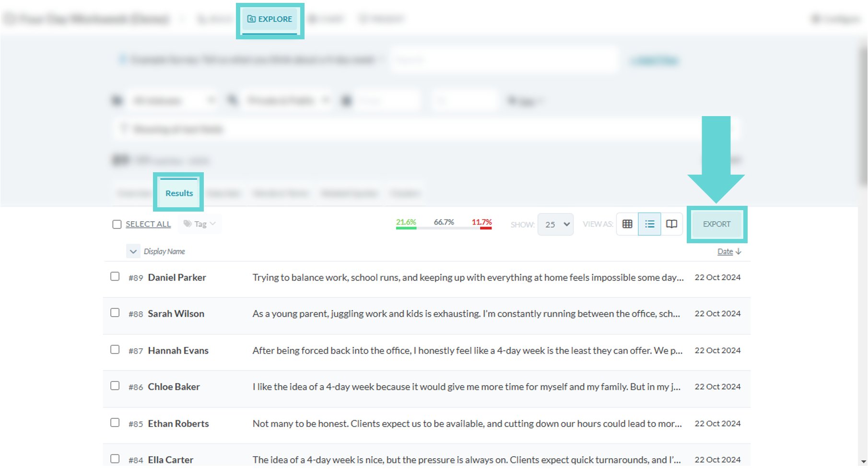Click the green 21.6% positive sentiment bar
The height and width of the screenshot is (474, 868).
(406, 224)
